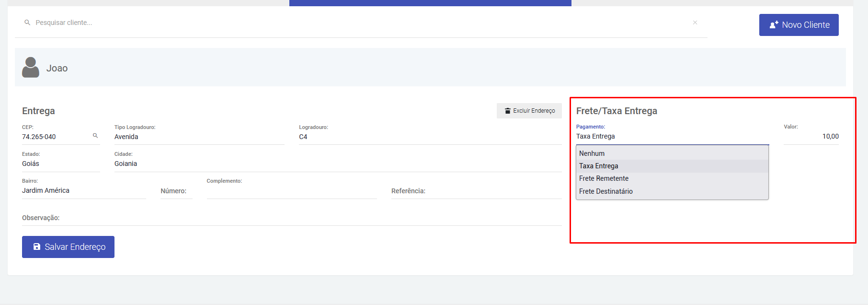Click the Valor input field
The height and width of the screenshot is (305, 868).
(811, 137)
